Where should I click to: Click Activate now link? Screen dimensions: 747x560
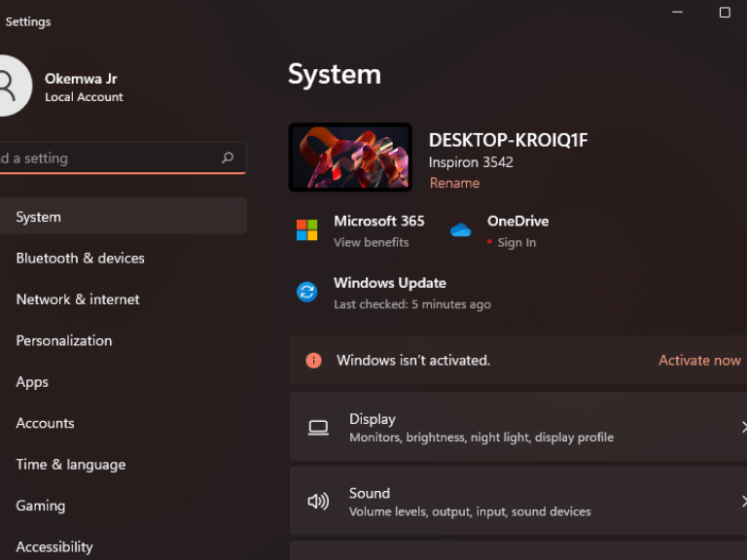699,360
